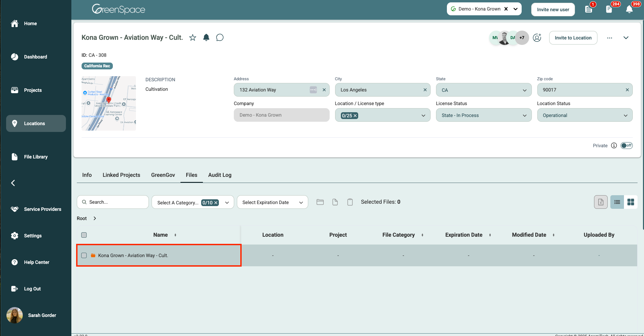
Task: Click Invite to Location button
Action: click(573, 38)
